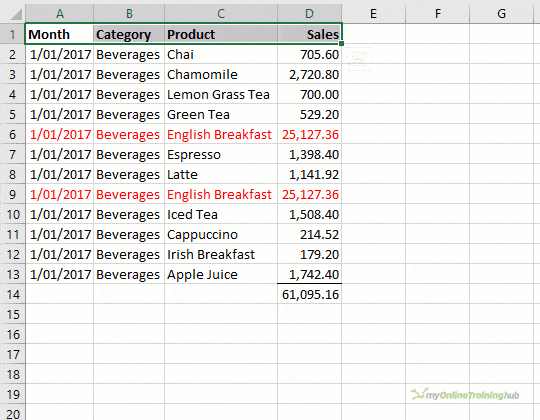Select sales value 2,720.80
This screenshot has height=420, width=540.
(x=309, y=74)
